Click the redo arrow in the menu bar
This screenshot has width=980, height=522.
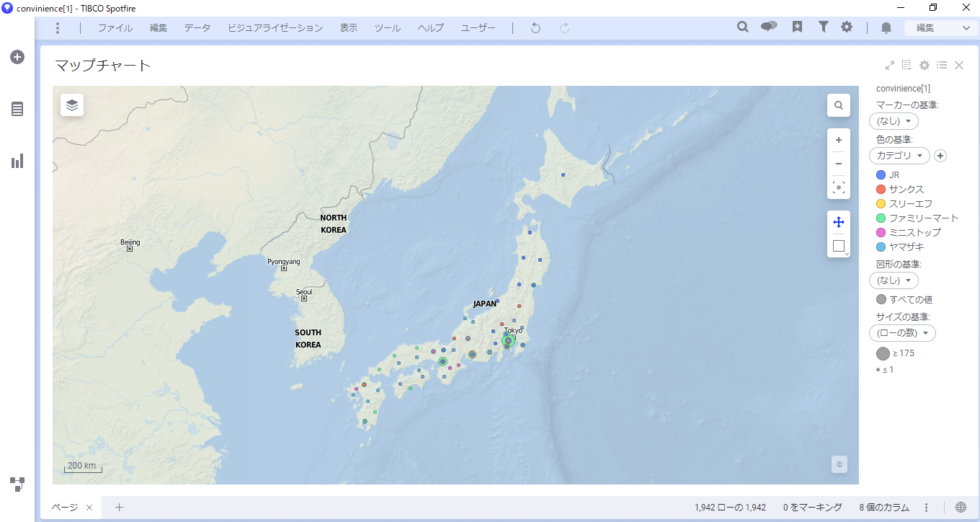coord(565,27)
